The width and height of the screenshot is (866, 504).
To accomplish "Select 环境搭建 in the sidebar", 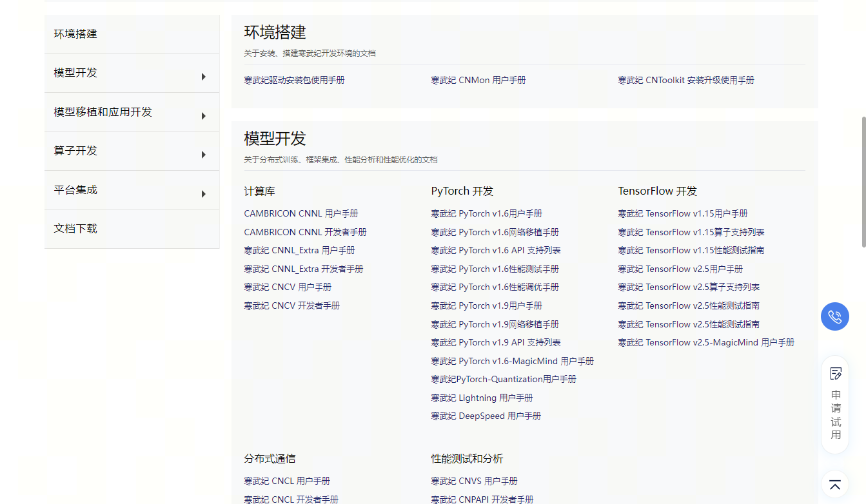I will 75,34.
